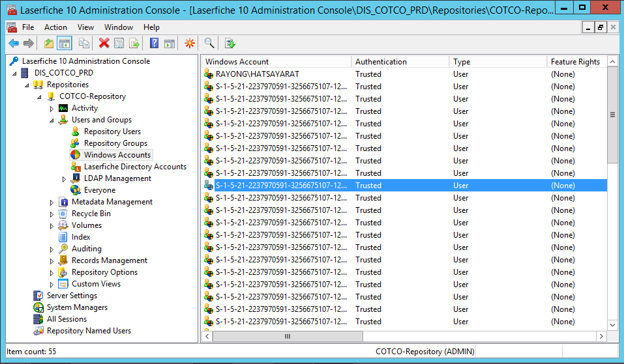The image size is (624, 364).
Task: Select Repository Users in tree
Action: click(112, 132)
